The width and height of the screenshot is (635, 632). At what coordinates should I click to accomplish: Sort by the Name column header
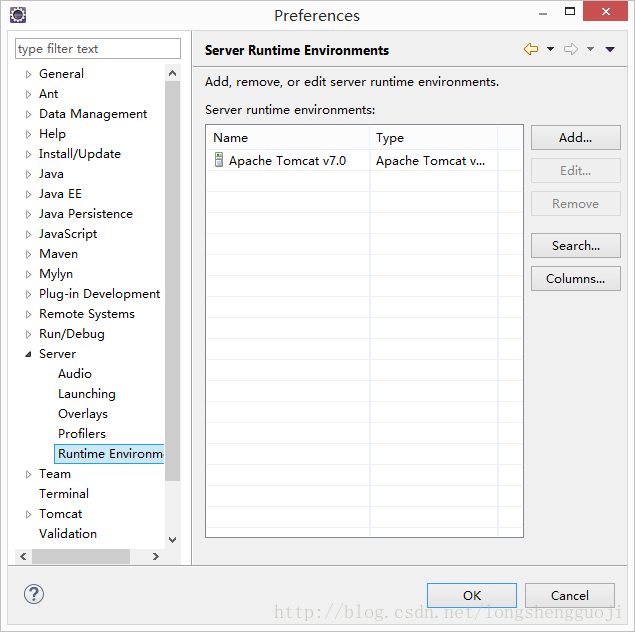tap(288, 138)
